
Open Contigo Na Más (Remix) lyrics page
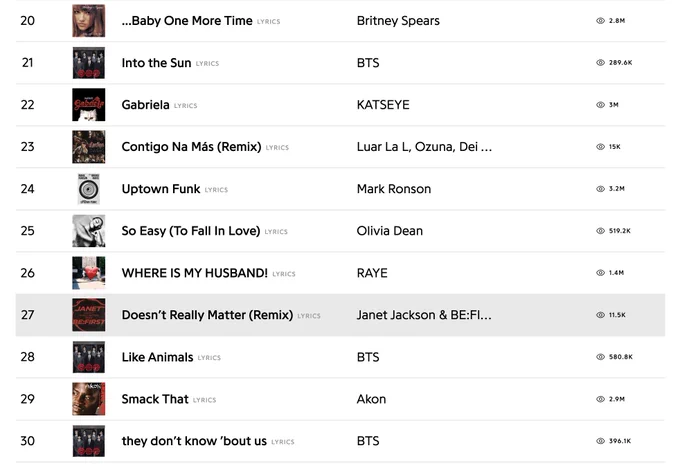(x=191, y=147)
